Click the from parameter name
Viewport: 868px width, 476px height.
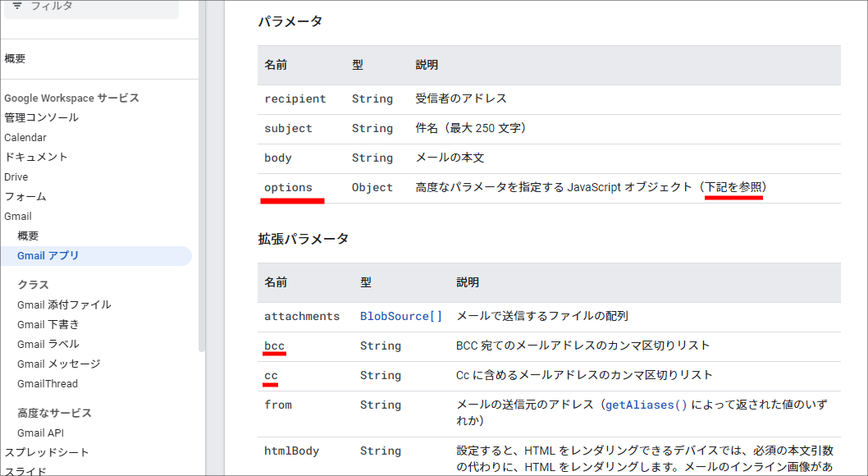pyautogui.click(x=278, y=405)
